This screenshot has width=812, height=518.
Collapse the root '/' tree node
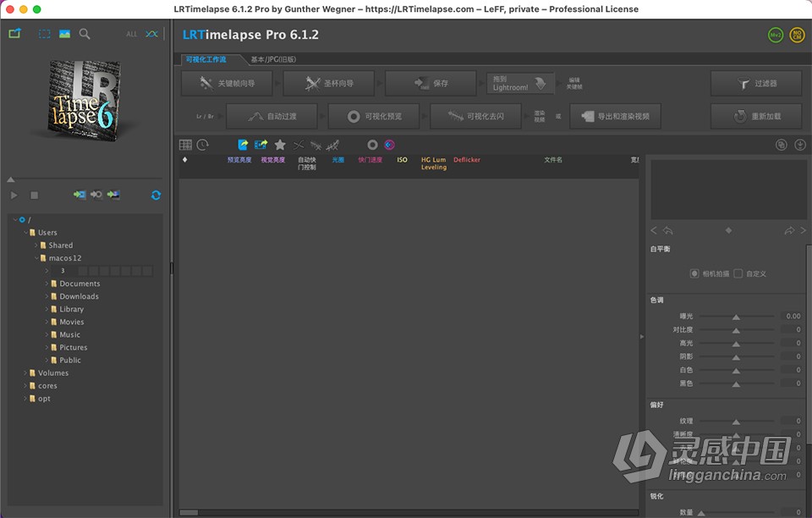click(15, 219)
